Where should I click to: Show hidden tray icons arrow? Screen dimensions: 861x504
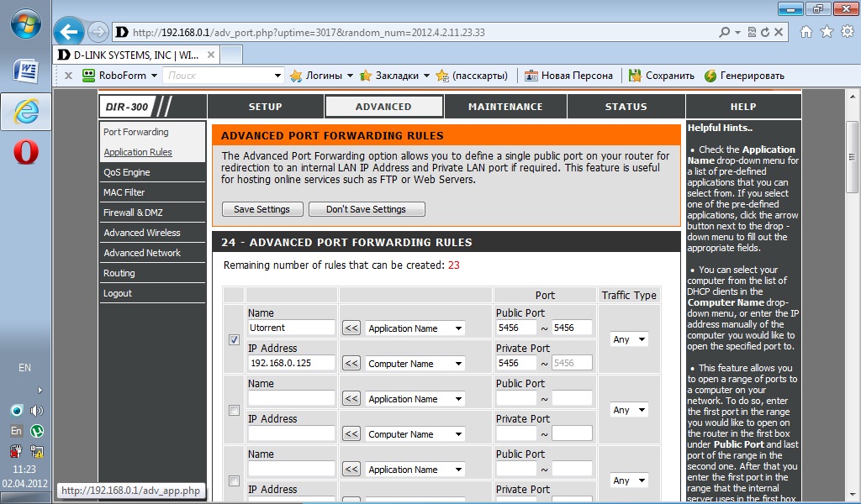(40, 391)
